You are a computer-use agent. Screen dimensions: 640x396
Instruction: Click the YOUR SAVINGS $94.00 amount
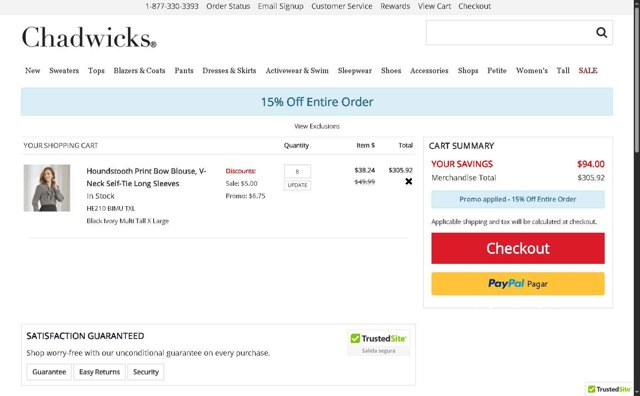591,164
